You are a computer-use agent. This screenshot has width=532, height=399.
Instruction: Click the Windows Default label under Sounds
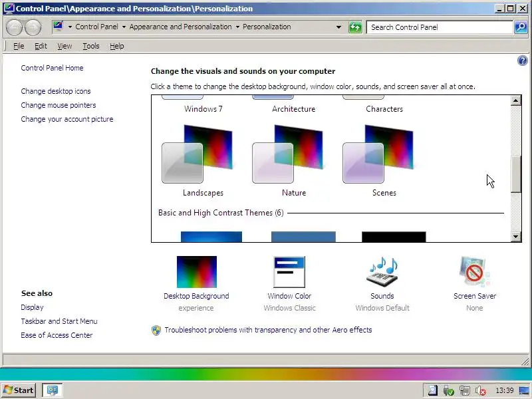pos(382,308)
